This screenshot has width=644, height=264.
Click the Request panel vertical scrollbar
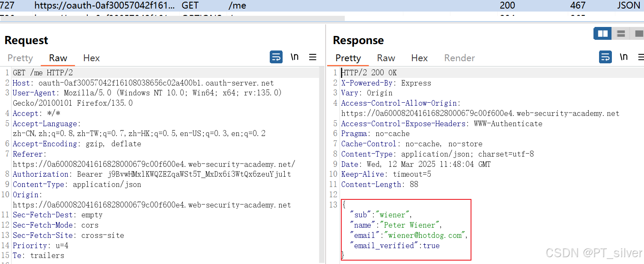click(x=322, y=164)
